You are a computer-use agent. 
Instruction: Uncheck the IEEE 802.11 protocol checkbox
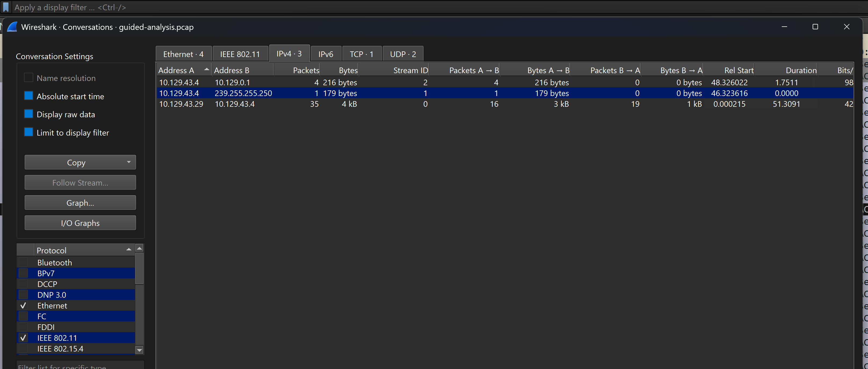point(23,338)
